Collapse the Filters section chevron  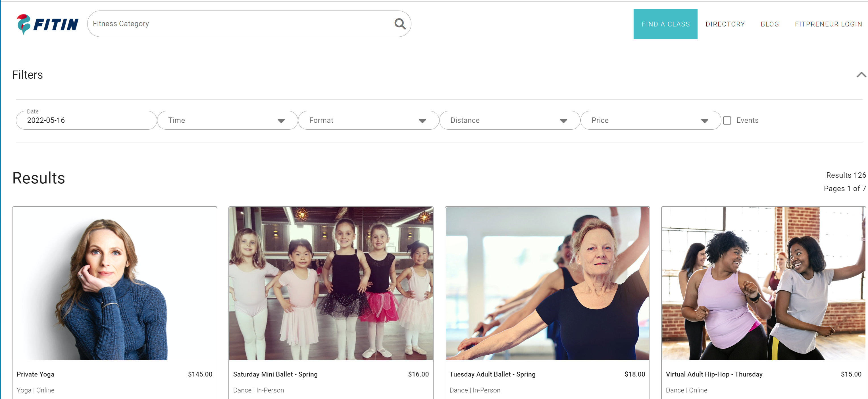click(861, 75)
